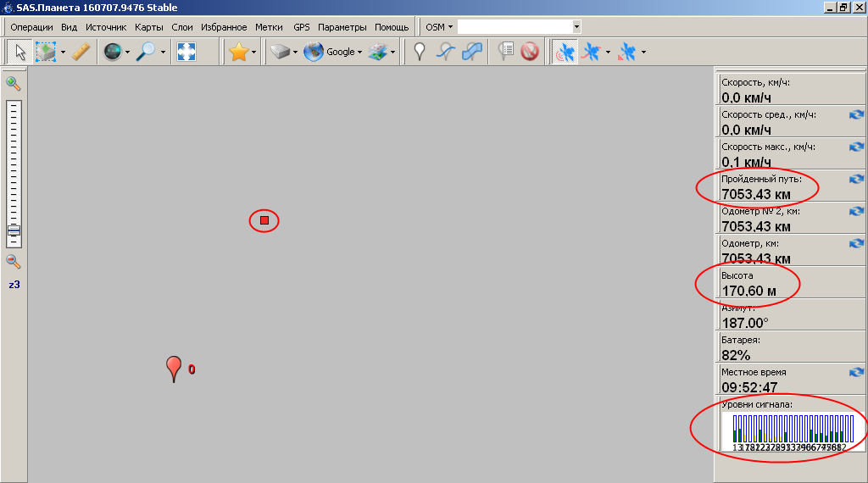The width and height of the screenshot is (868, 483).
Task: Reset the average speed counter
Action: [x=856, y=114]
